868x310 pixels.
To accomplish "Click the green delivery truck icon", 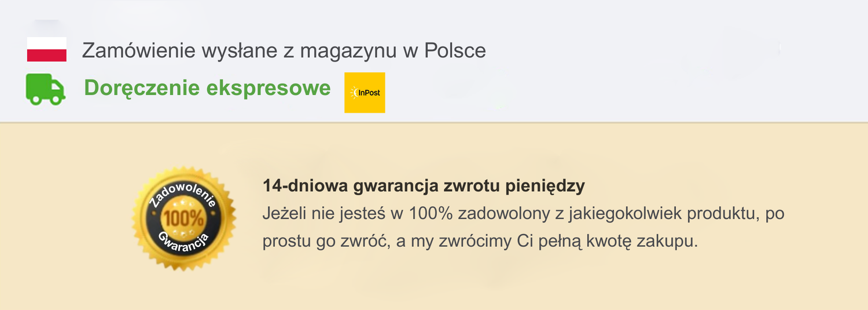I will click(x=45, y=90).
